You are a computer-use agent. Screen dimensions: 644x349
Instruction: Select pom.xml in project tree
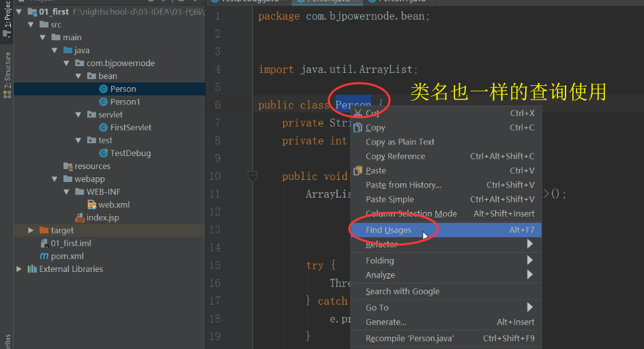pos(67,256)
